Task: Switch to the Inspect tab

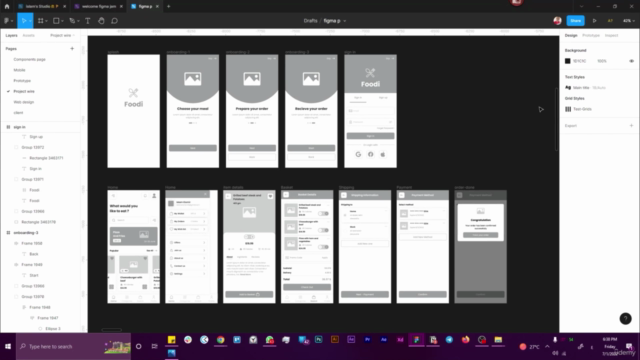Action: click(611, 36)
